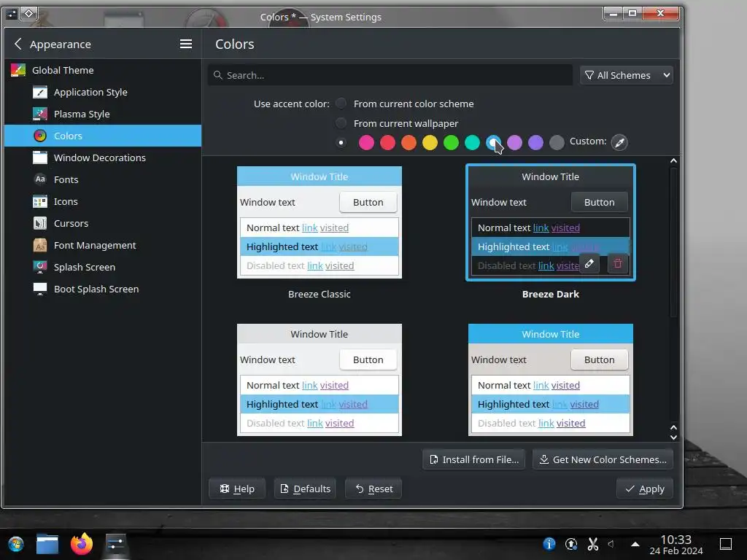Choose the teal accent color swatch
Viewport: 747px width, 560px height.
pyautogui.click(x=472, y=142)
